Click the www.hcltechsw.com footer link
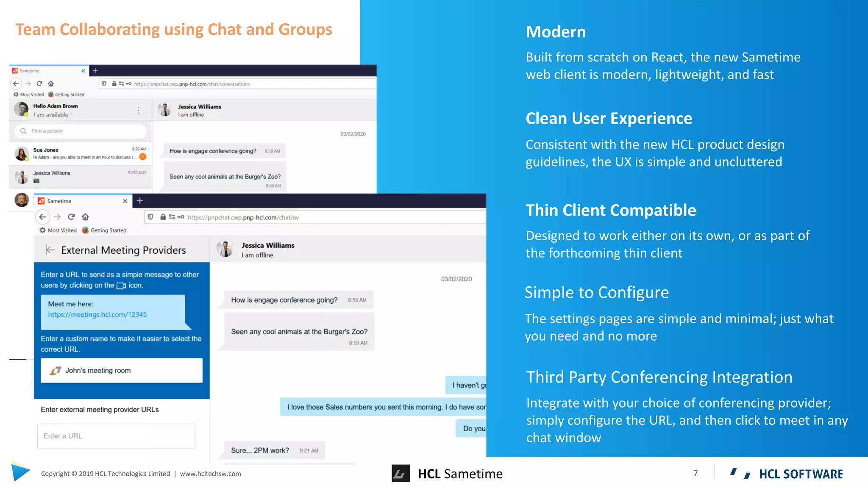 (x=210, y=474)
